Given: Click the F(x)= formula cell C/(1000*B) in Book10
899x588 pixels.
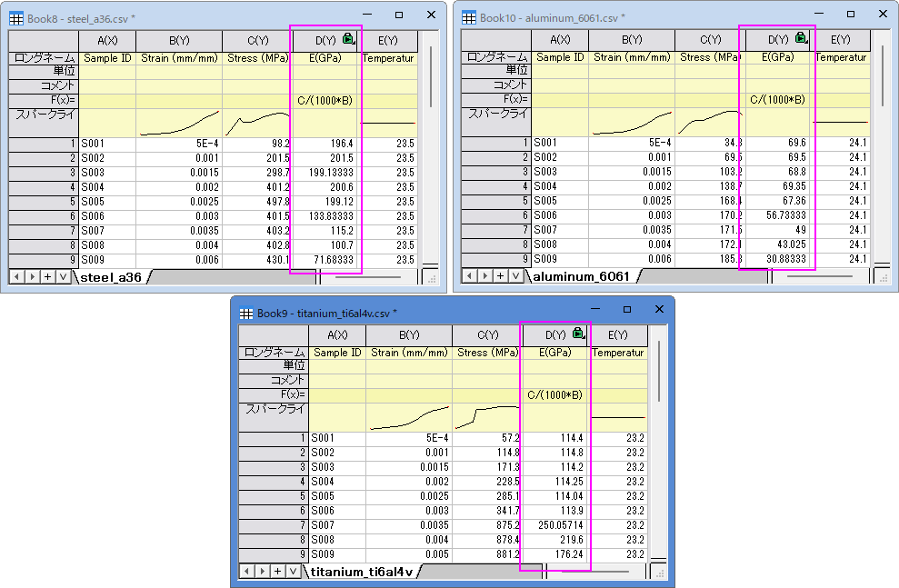Looking at the screenshot, I should point(778,100).
